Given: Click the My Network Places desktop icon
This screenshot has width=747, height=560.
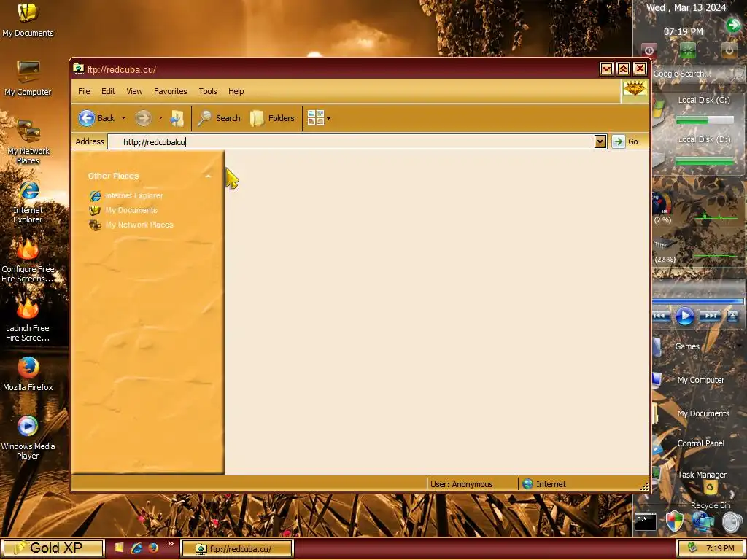Looking at the screenshot, I should pyautogui.click(x=28, y=141).
